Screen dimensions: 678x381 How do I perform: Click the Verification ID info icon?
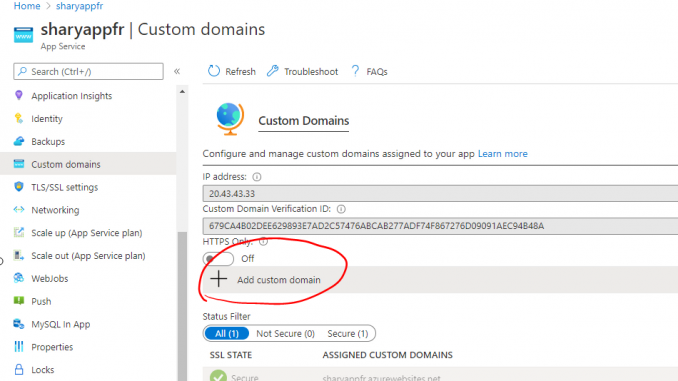pos(341,209)
